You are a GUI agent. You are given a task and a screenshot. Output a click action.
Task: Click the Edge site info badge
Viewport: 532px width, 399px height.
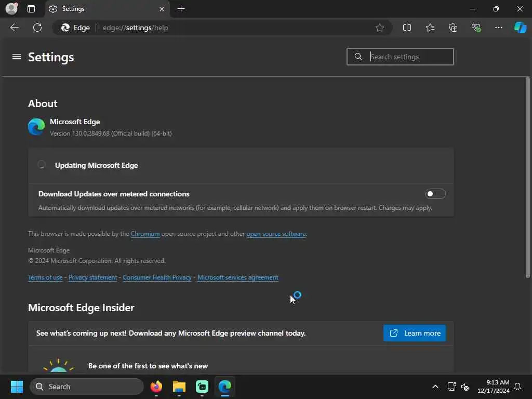[75, 28]
